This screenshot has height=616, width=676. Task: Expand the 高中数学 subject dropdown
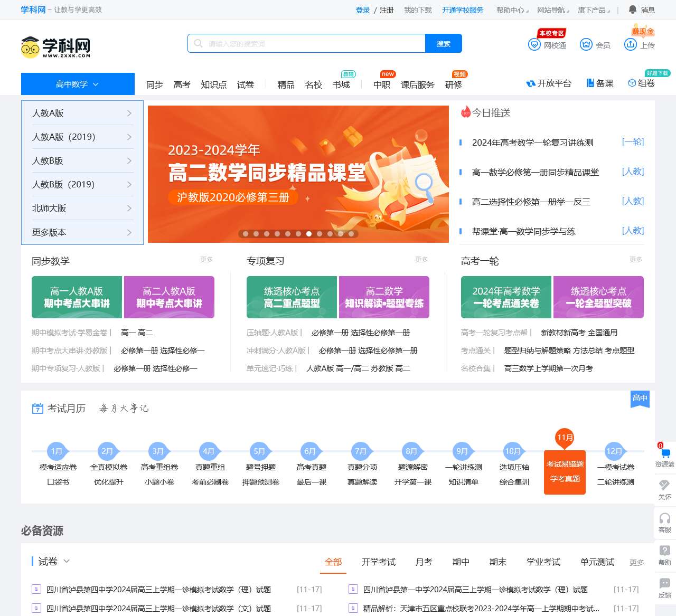point(77,83)
